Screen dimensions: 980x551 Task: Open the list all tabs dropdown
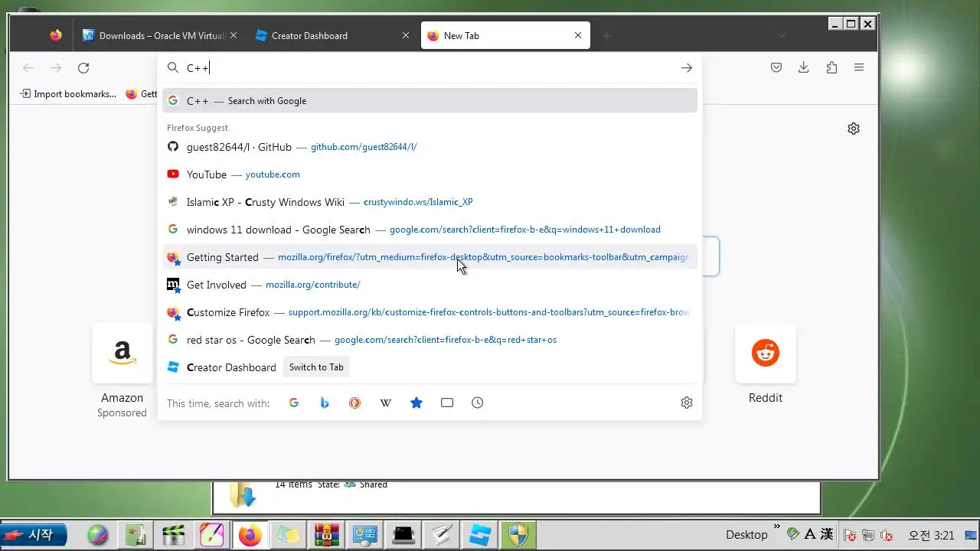(x=781, y=35)
